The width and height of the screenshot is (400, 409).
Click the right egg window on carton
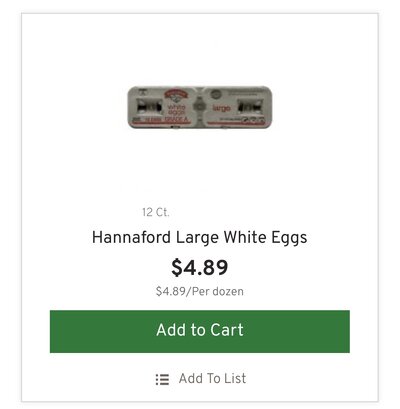(250, 107)
